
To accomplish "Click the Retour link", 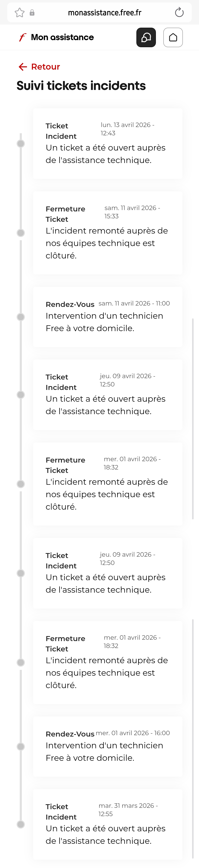I will pyautogui.click(x=45, y=67).
